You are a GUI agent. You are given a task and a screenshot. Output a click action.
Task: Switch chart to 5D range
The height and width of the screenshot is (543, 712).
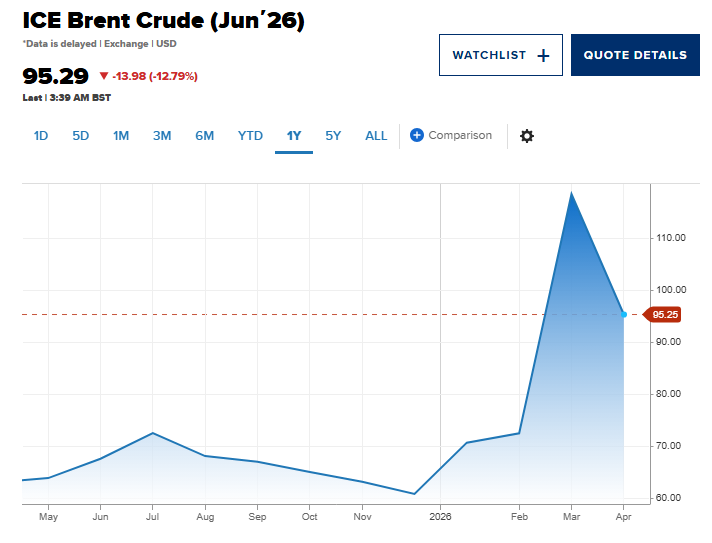pyautogui.click(x=81, y=136)
